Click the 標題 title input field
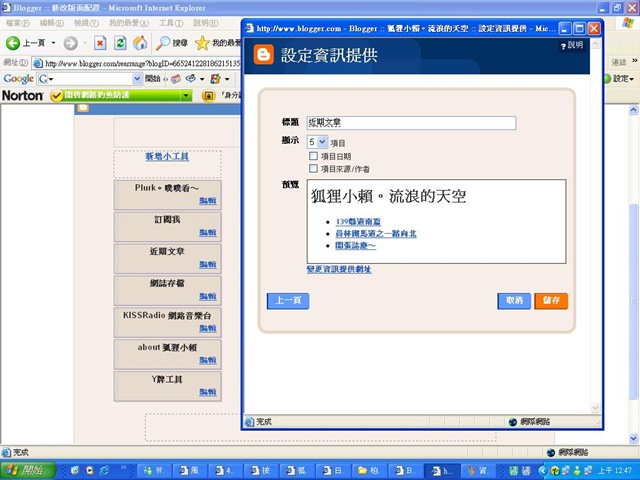Image resolution: width=640 pixels, height=480 pixels. point(411,123)
